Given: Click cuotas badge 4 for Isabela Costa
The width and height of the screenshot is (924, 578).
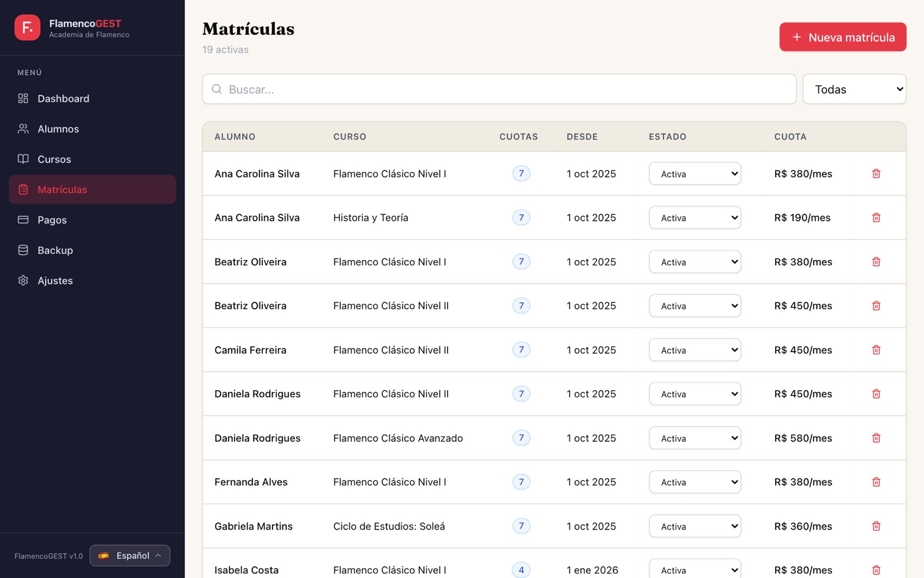Looking at the screenshot, I should click(521, 570).
